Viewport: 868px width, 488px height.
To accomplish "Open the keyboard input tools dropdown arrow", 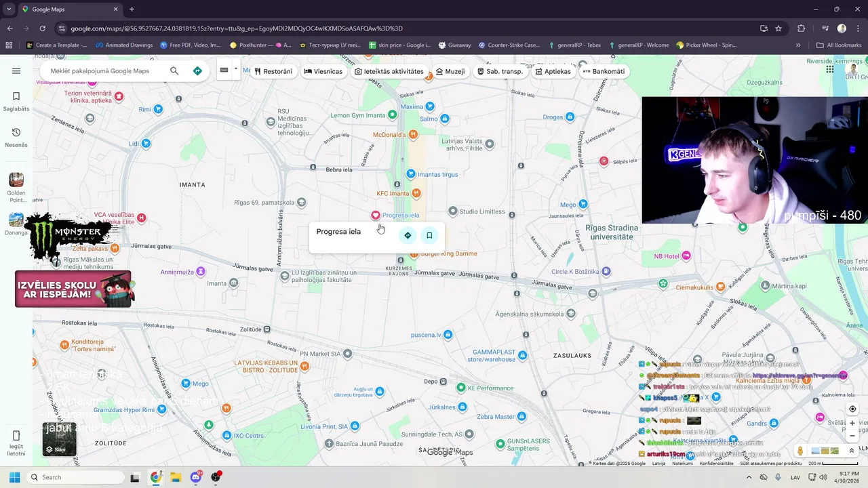I will (236, 68).
